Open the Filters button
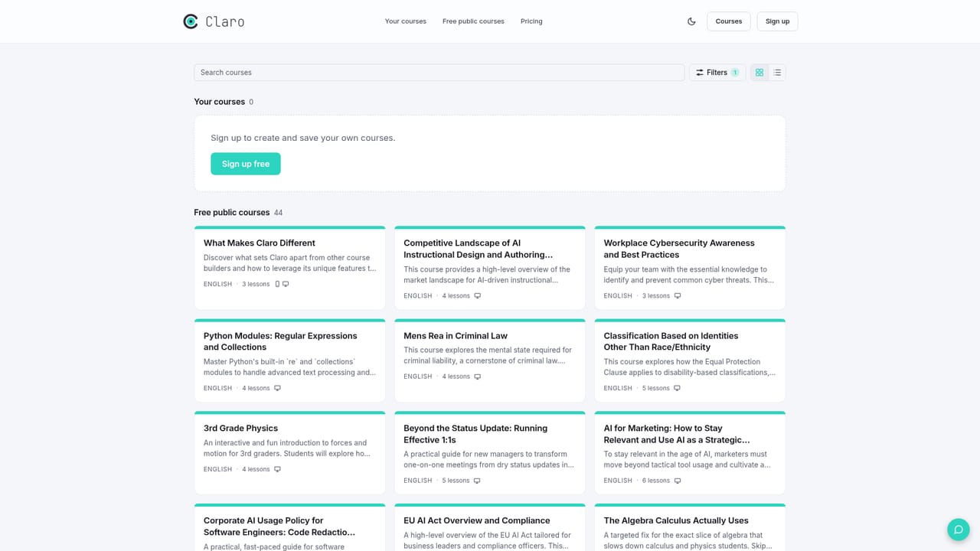The image size is (980, 551). 717,73
